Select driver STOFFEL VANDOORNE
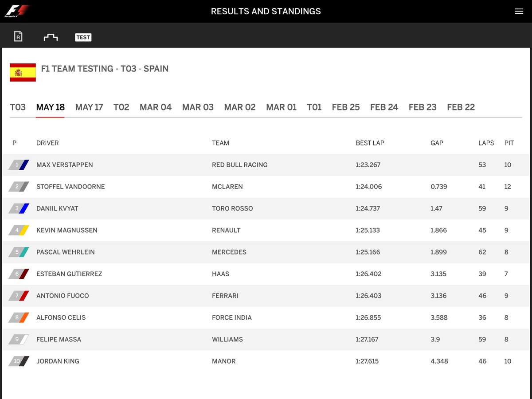Viewport: 532px width, 399px height. click(x=70, y=187)
